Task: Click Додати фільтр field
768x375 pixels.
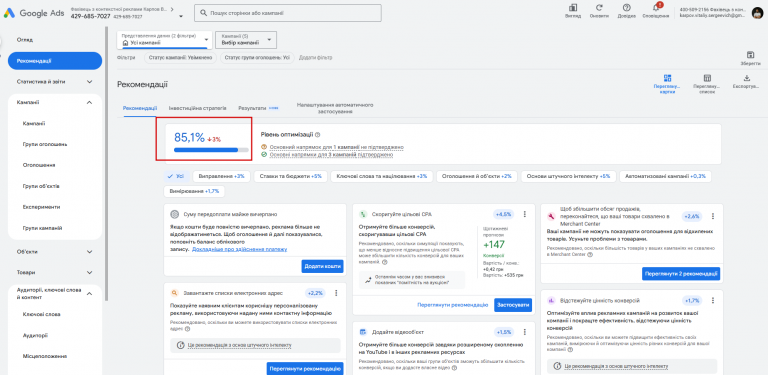Action: tap(315, 58)
